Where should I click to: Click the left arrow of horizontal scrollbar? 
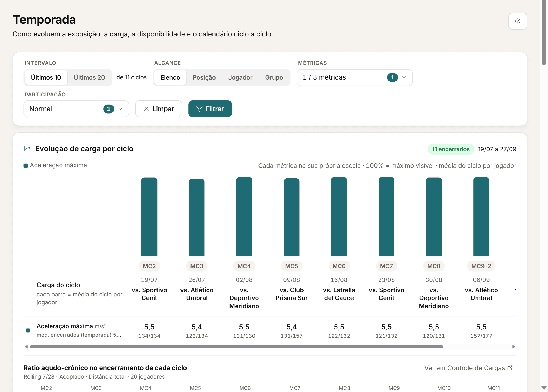26,347
